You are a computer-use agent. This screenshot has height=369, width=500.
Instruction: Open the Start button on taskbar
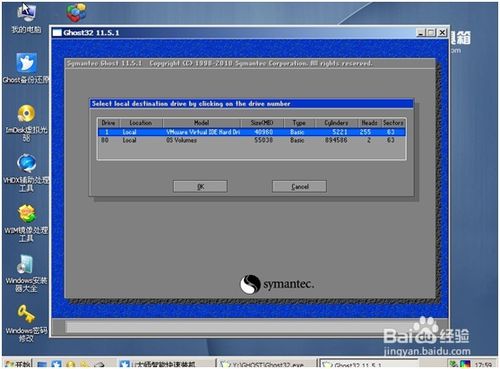tap(17, 364)
